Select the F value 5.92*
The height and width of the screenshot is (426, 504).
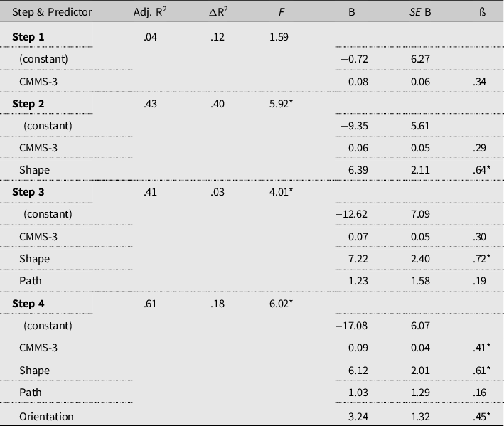tap(282, 103)
